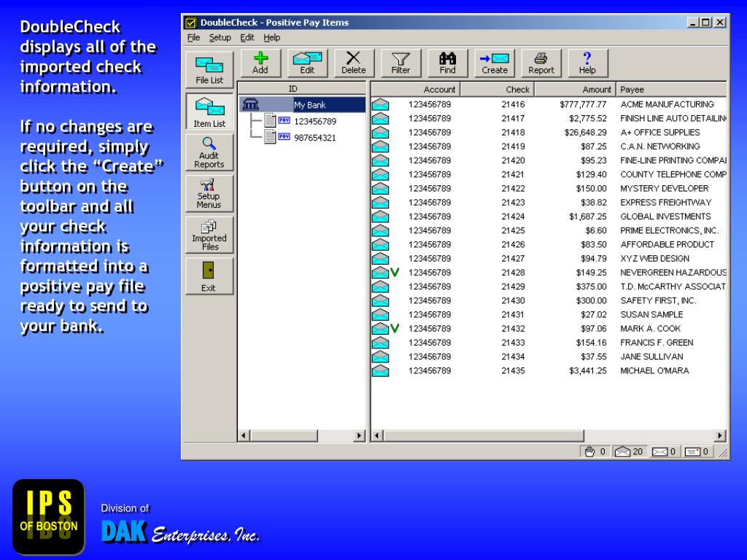Select the $6.60 amount cell
This screenshot has height=560, width=747.
596,230
